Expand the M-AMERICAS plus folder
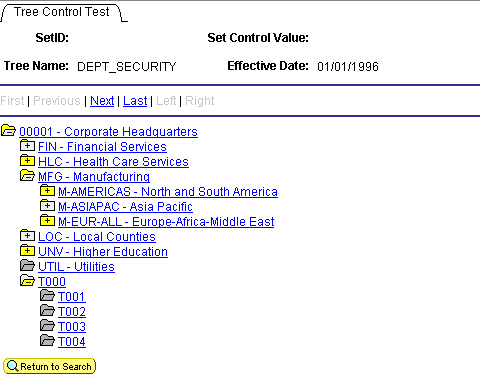This screenshot has width=480, height=377. [47, 190]
